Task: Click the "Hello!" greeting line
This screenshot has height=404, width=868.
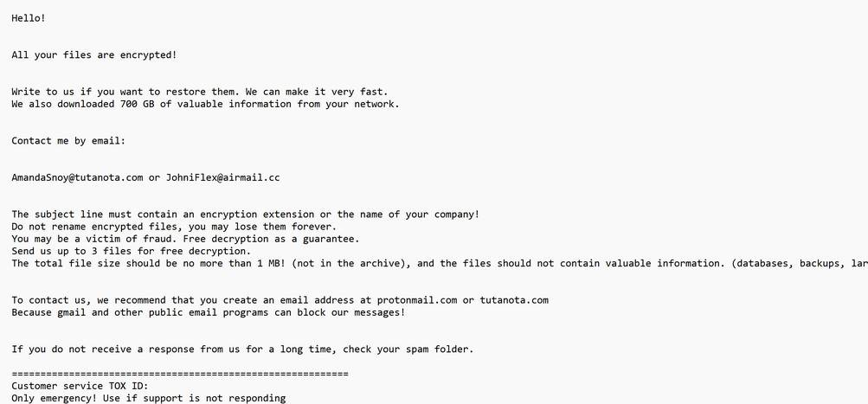Action: coord(29,18)
